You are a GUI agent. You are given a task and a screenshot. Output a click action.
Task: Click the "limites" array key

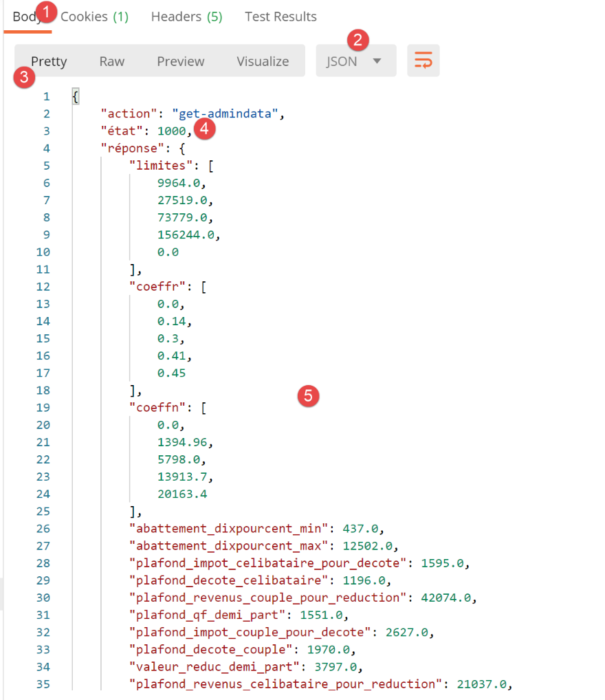coord(158,165)
